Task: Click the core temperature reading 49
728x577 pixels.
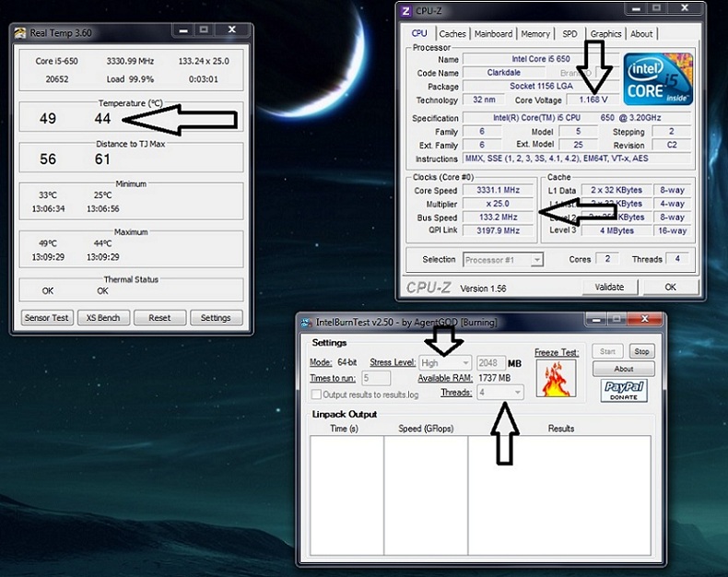Action: 48,119
